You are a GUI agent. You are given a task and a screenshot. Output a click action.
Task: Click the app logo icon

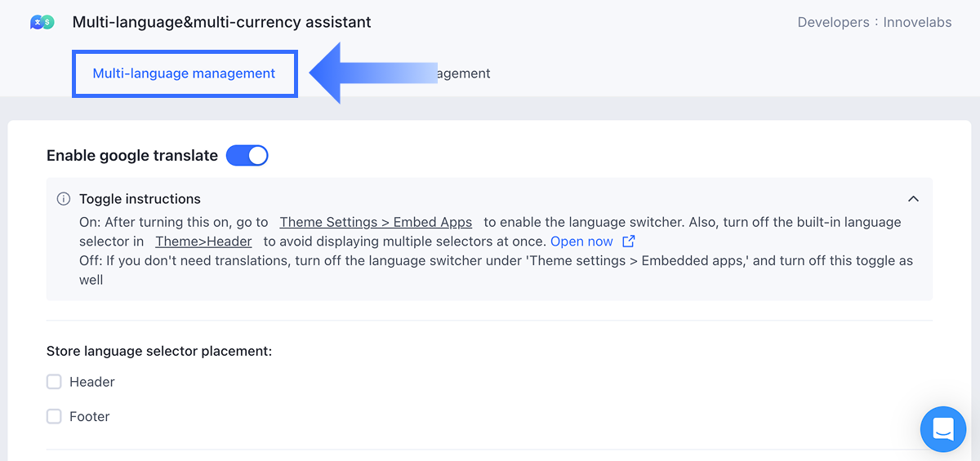42,22
